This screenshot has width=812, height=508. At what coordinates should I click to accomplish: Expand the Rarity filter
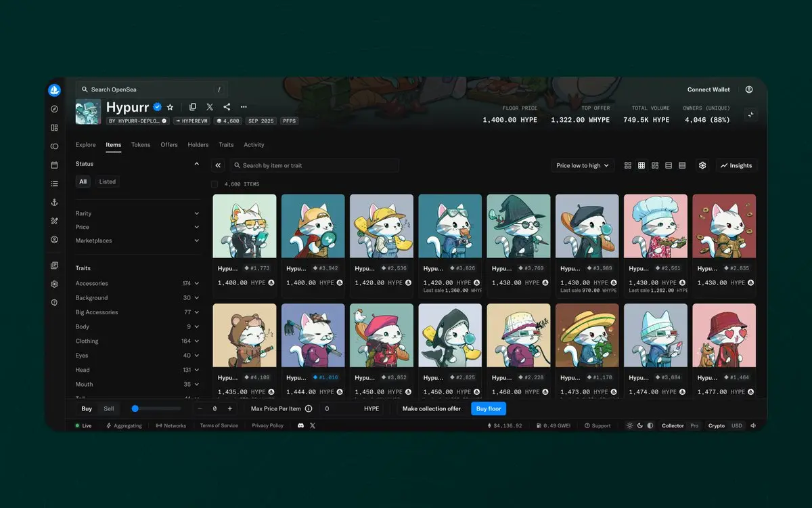pyautogui.click(x=137, y=213)
